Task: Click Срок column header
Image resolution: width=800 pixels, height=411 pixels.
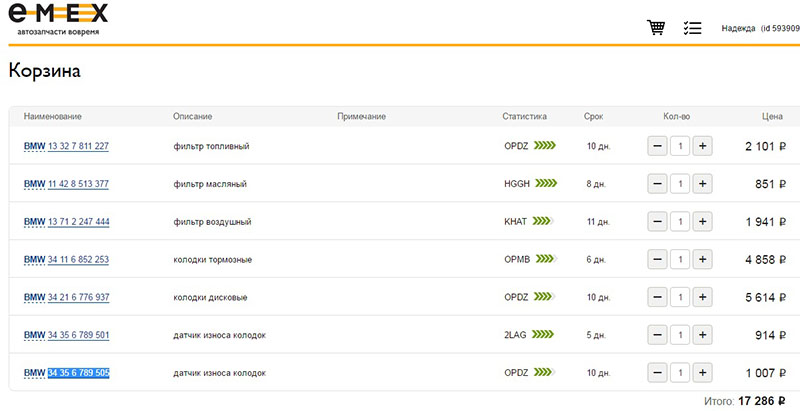Action: tap(593, 116)
